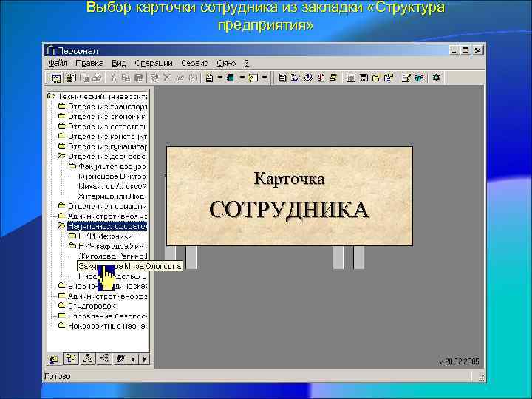Click the document icon before the first dropdown arrow

pos(210,78)
